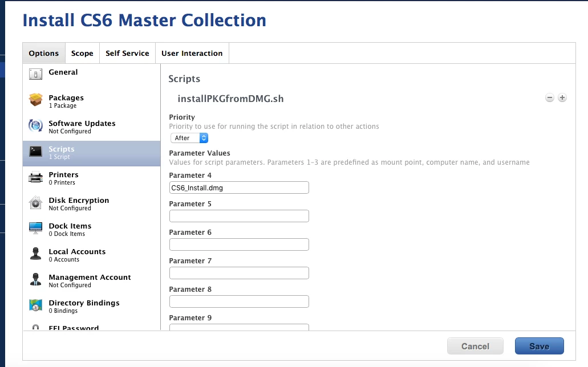
Task: Select the Packages box icon
Action: point(35,100)
